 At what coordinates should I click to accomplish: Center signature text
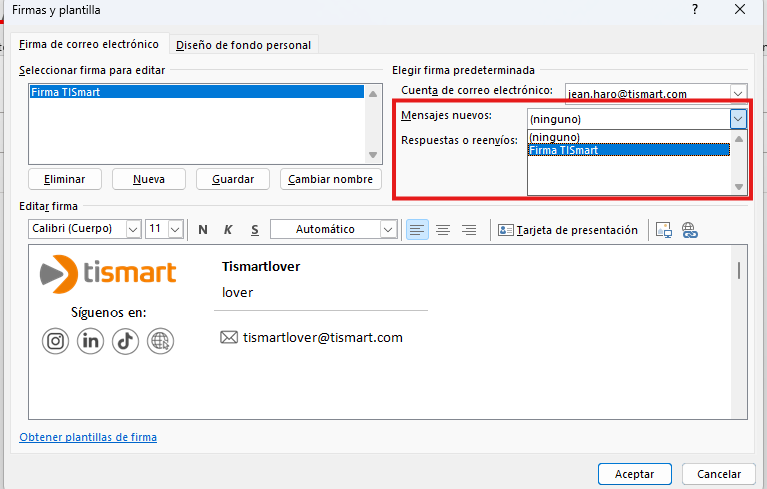click(x=443, y=229)
